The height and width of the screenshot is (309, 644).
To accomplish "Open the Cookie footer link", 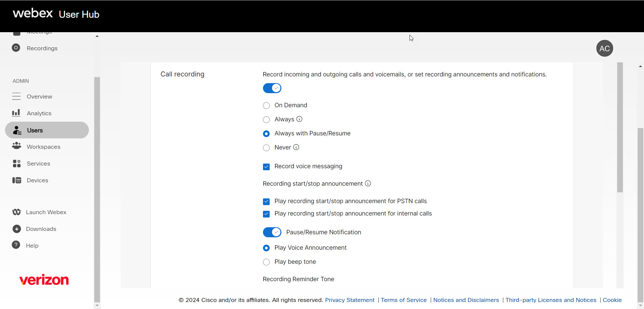I will tap(612, 300).
